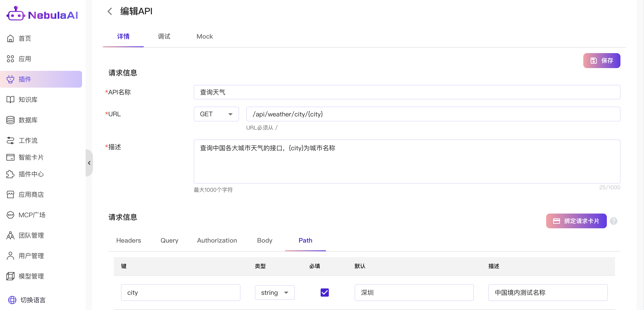Click the 保存 save button
Viewport: 644px width, 310px height.
pyautogui.click(x=602, y=61)
